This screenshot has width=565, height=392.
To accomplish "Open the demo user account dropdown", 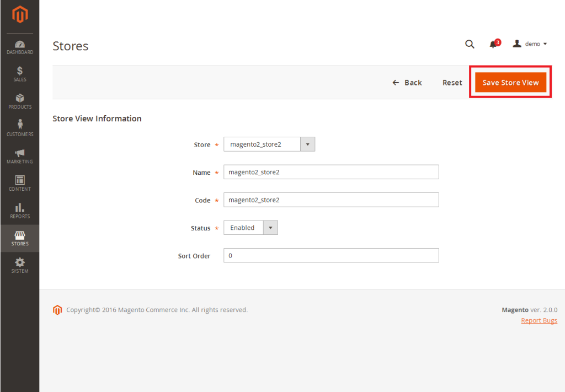I will point(530,44).
